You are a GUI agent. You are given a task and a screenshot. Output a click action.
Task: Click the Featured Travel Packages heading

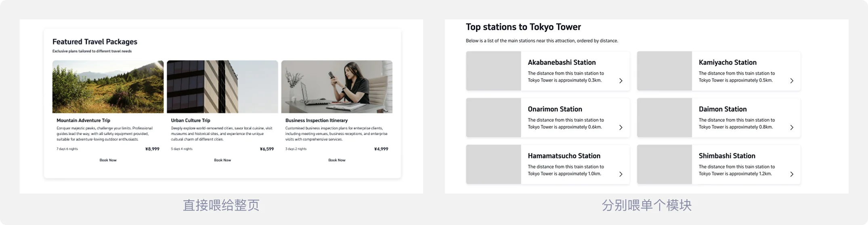coord(95,42)
